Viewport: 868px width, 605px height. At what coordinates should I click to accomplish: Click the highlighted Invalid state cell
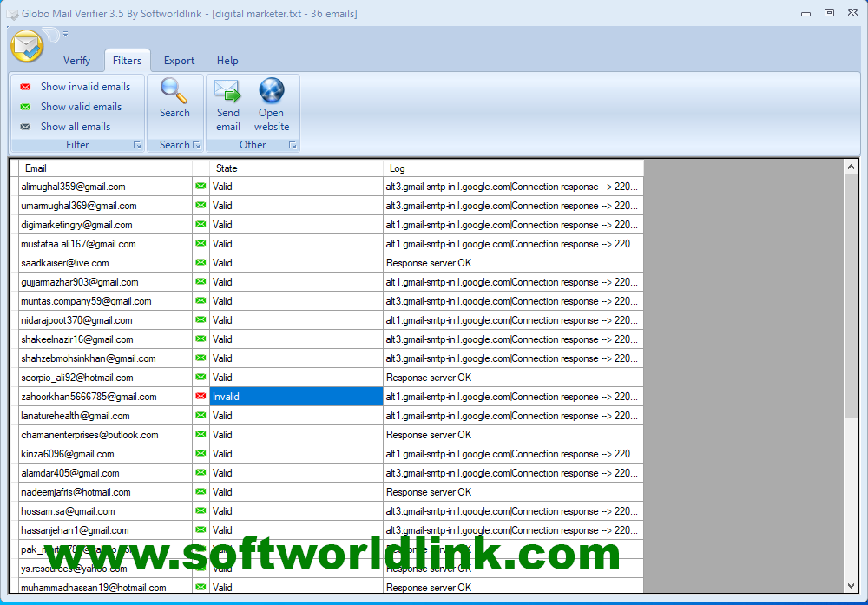(296, 397)
